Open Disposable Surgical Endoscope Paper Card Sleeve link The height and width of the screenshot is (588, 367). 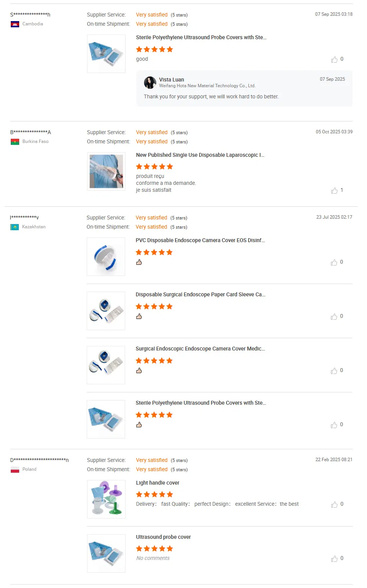[200, 294]
